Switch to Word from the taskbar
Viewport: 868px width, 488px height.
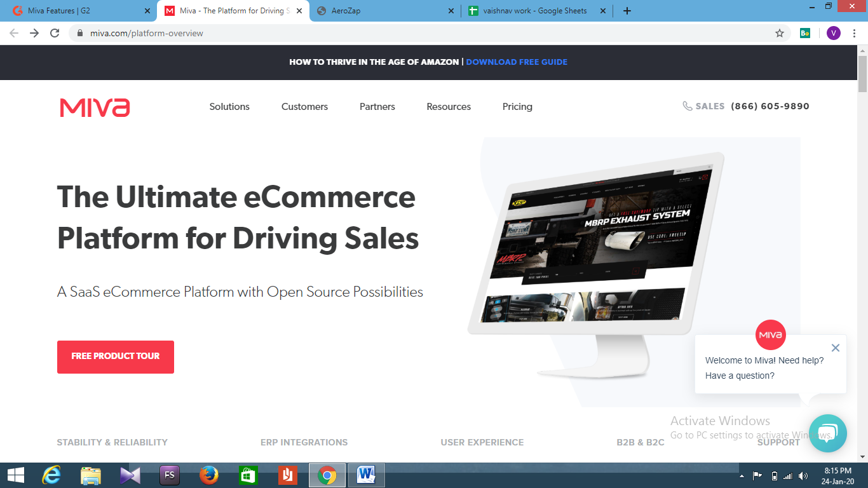[x=366, y=475]
